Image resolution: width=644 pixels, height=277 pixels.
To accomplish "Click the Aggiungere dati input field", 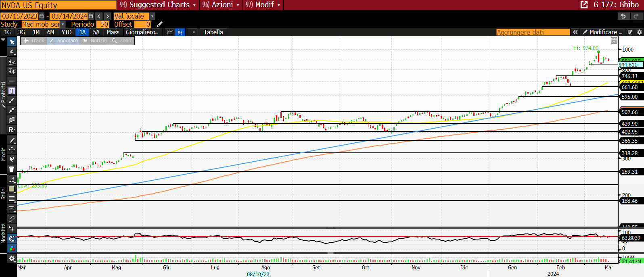I will click(x=533, y=32).
